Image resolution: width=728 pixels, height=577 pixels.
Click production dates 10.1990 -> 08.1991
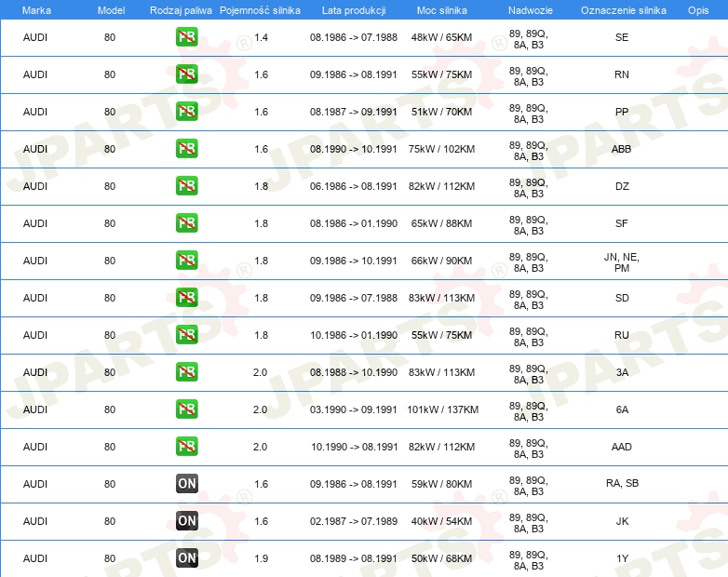click(355, 447)
